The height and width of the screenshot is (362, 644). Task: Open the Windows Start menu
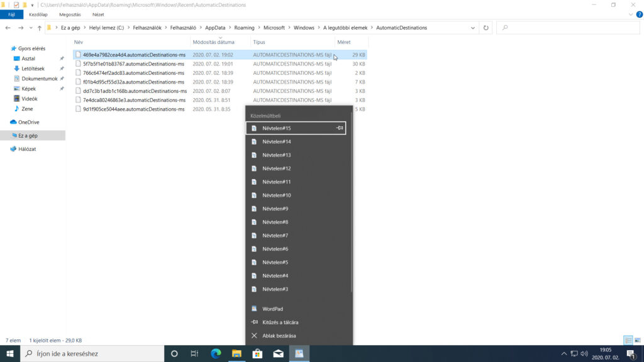(10, 353)
